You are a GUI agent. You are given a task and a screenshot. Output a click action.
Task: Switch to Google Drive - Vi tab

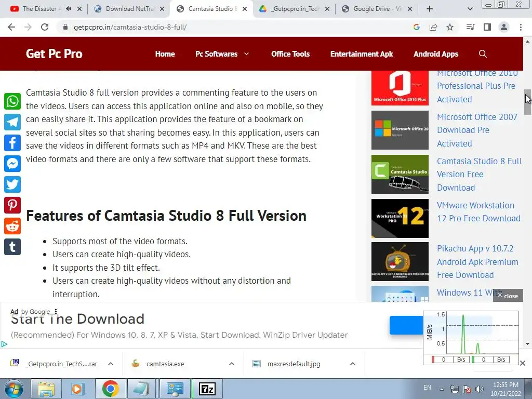click(x=378, y=9)
